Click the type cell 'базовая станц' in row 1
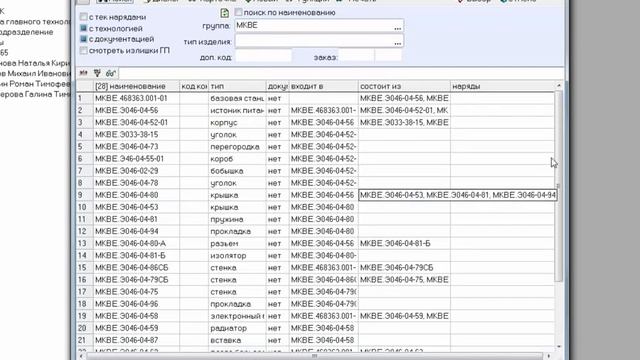The image size is (640, 360). [237, 98]
